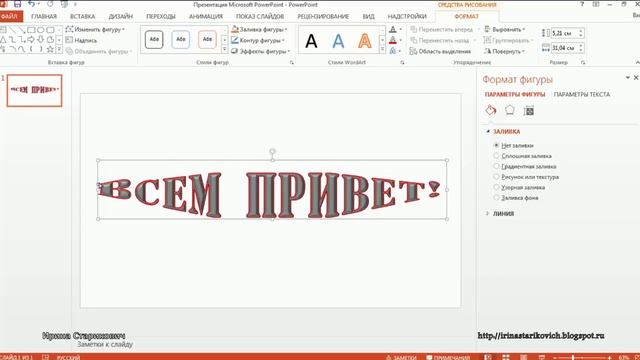Image resolution: width=640 pixels, height=360 pixels.
Task: Open the Fill & Line paint bucket tab
Action: pos(491,110)
